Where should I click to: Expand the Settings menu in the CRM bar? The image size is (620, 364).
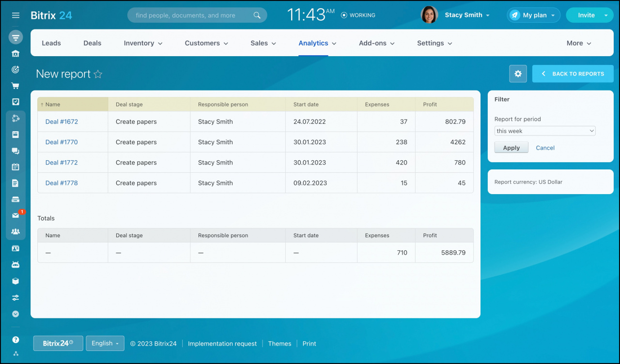pos(434,43)
